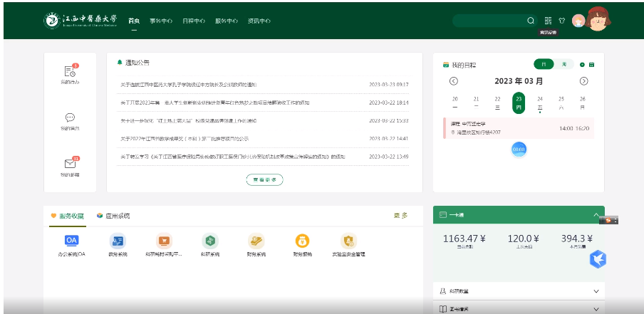This screenshot has height=314, width=644.
Task: Click the 1163.47 ¥ balance value
Action: [464, 239]
